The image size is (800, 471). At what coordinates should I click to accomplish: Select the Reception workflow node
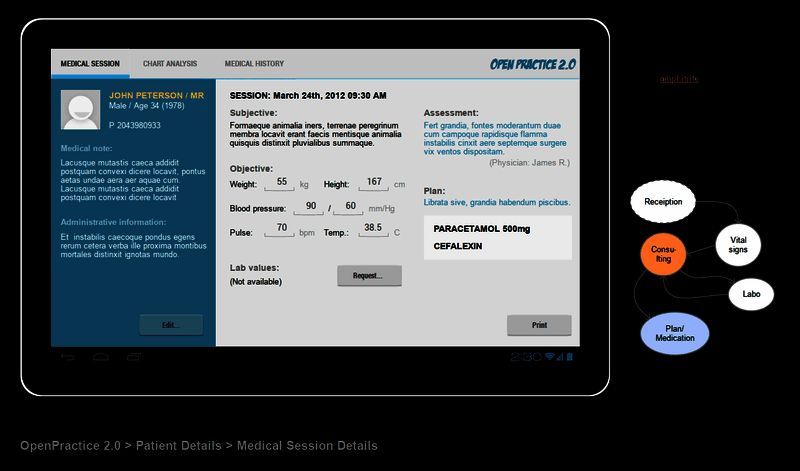tap(663, 202)
